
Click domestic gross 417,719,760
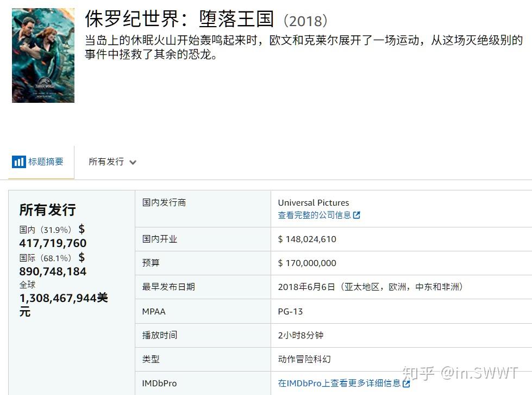pos(53,243)
